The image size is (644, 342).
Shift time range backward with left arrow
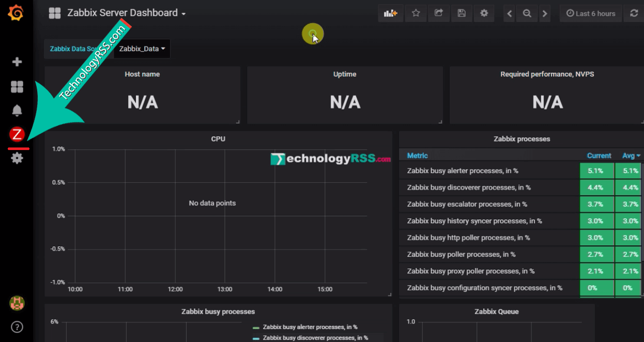[x=510, y=14]
